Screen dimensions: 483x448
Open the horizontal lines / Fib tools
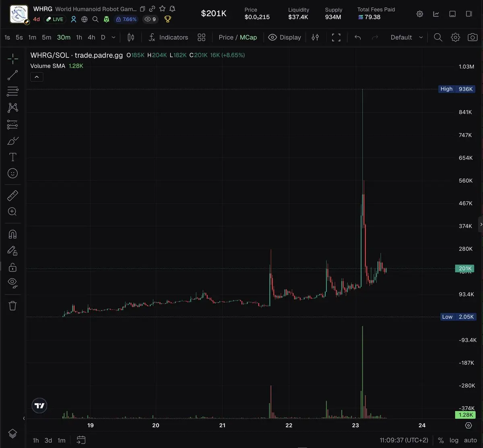(x=12, y=91)
